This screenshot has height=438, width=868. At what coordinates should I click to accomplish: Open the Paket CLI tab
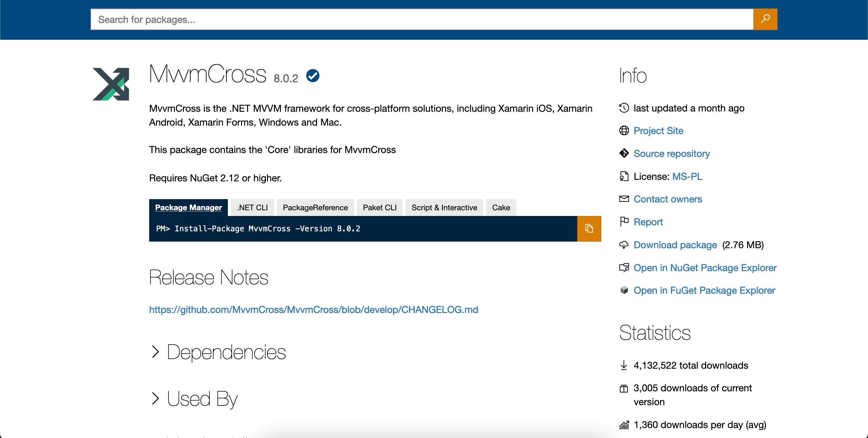point(379,208)
